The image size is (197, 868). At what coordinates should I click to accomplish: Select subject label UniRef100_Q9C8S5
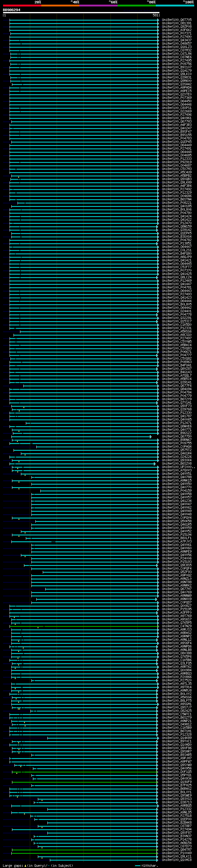(x=176, y=565)
